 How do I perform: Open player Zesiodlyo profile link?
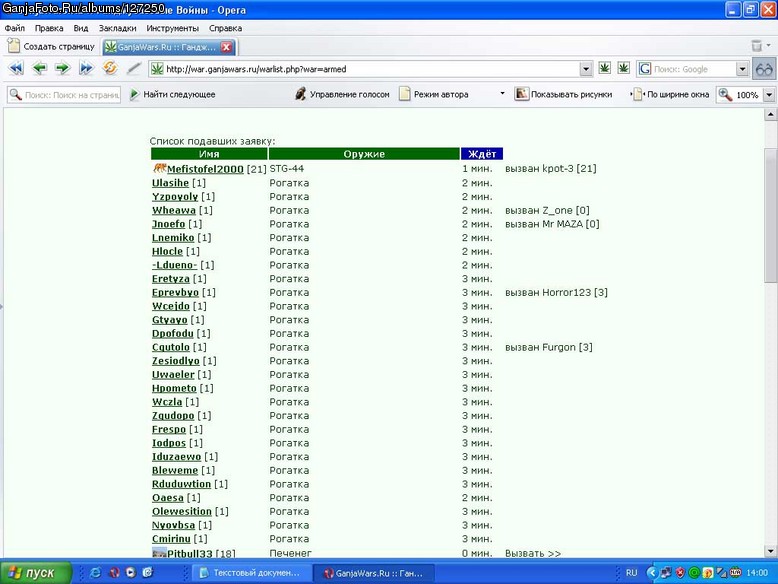[176, 361]
